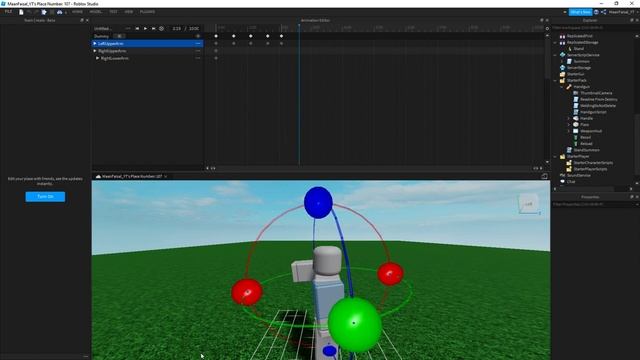
Task: Click the new file icon in quick access bar
Action: pos(21,12)
